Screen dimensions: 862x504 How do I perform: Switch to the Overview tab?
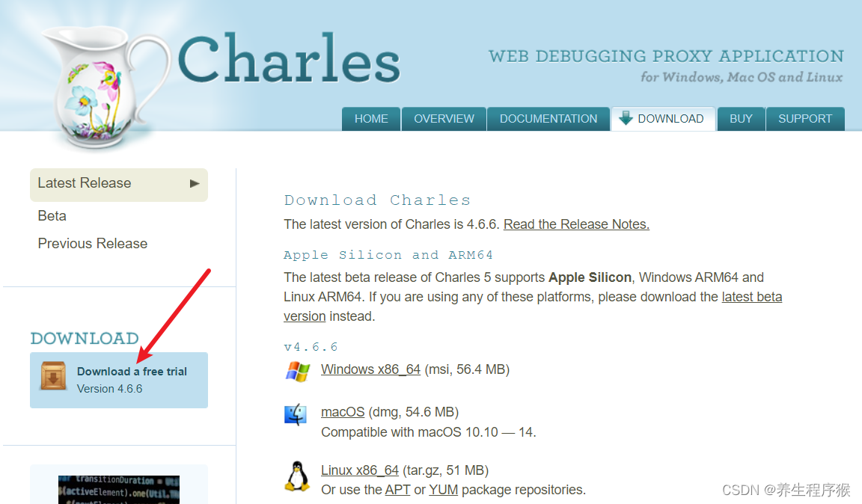(444, 119)
